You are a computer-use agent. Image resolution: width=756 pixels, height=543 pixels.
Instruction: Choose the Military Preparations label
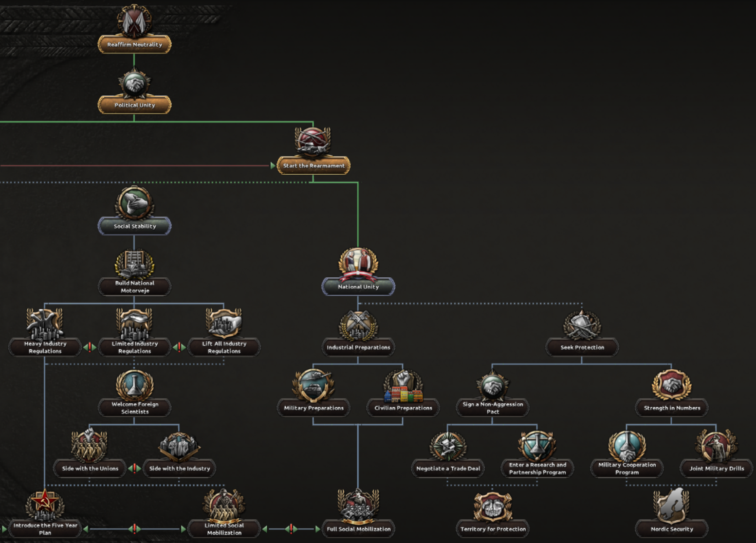pyautogui.click(x=313, y=408)
